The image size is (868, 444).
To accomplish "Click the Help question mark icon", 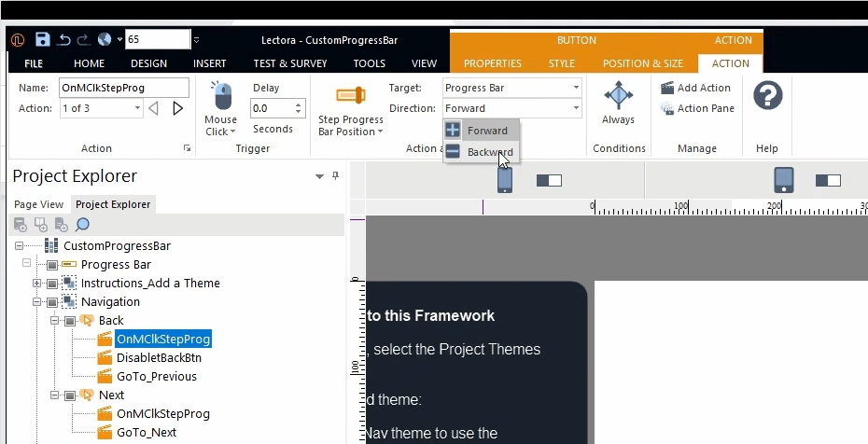I will (767, 96).
